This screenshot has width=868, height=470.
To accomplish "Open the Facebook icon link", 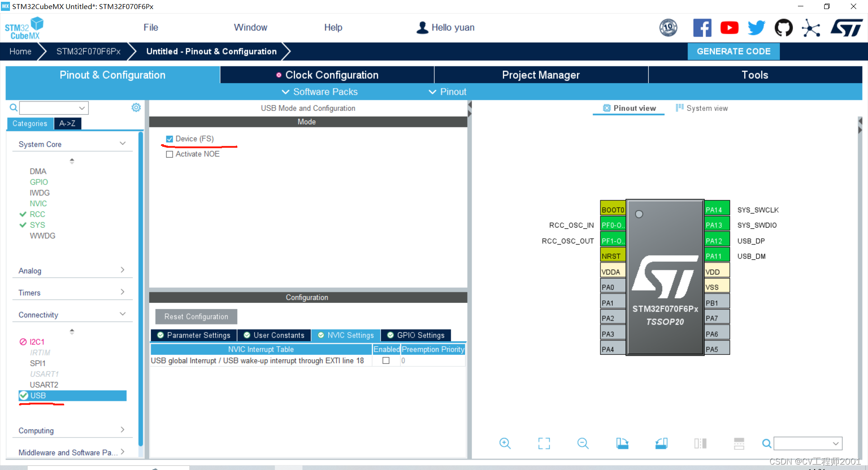I will 702,28.
